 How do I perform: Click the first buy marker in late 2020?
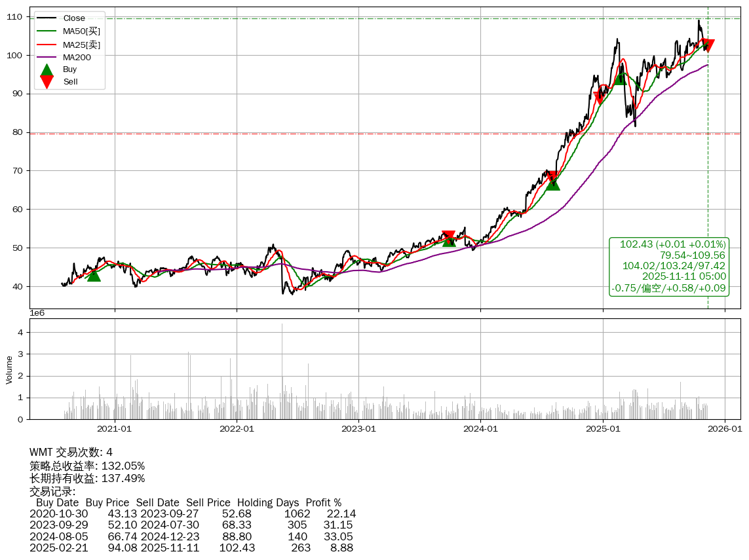(x=94, y=275)
